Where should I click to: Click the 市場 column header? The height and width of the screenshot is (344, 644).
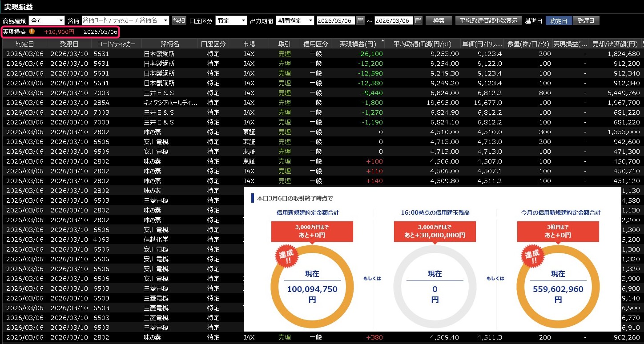tap(249, 44)
